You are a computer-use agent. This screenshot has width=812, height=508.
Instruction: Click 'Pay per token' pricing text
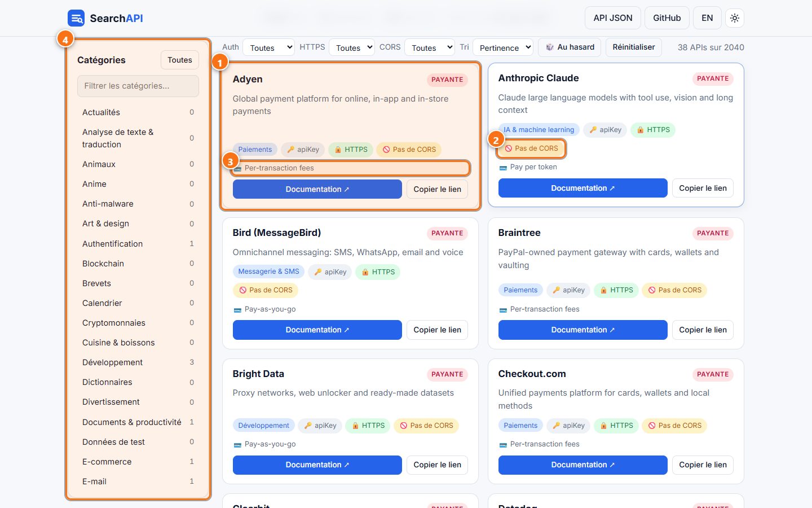click(533, 167)
